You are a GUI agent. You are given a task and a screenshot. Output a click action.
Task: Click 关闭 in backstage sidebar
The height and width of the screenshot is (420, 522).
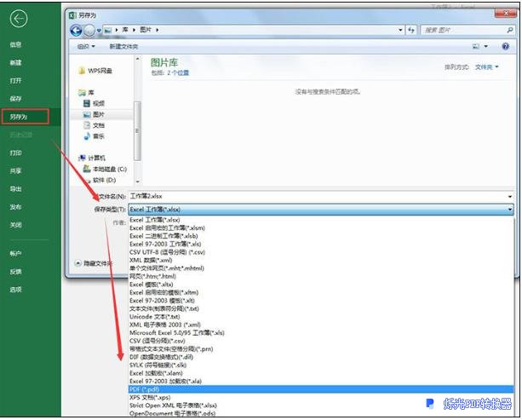click(x=15, y=225)
